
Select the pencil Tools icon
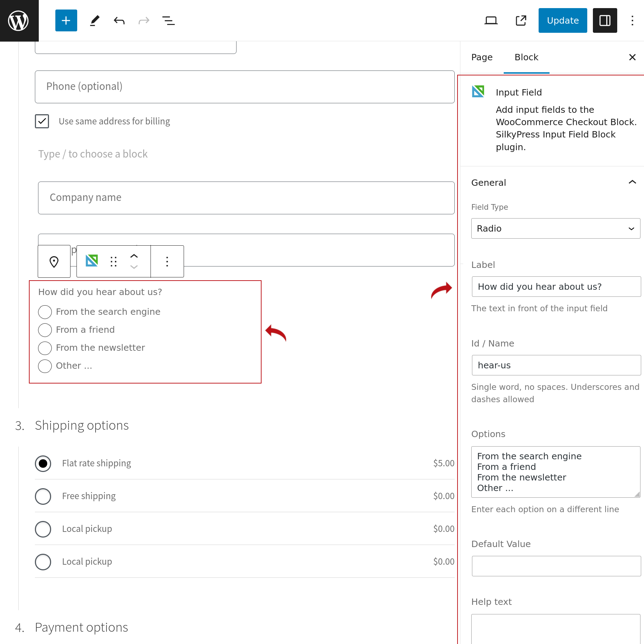pyautogui.click(x=94, y=20)
